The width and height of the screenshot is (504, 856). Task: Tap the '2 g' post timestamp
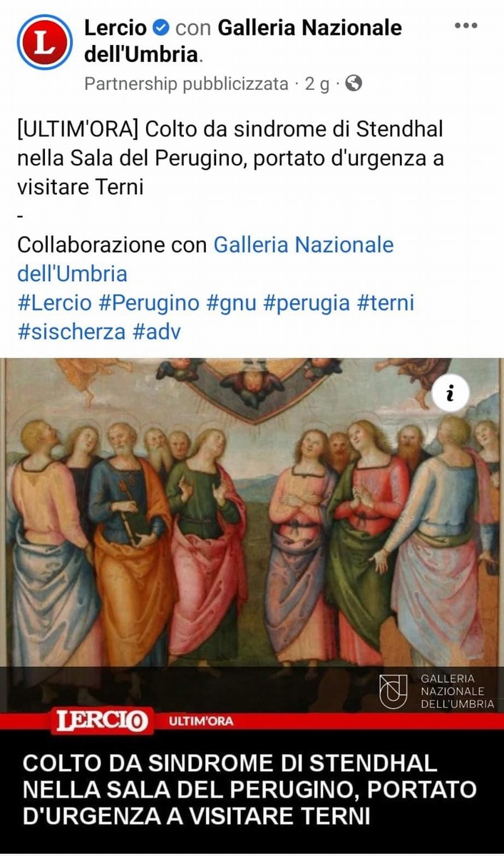point(317,83)
